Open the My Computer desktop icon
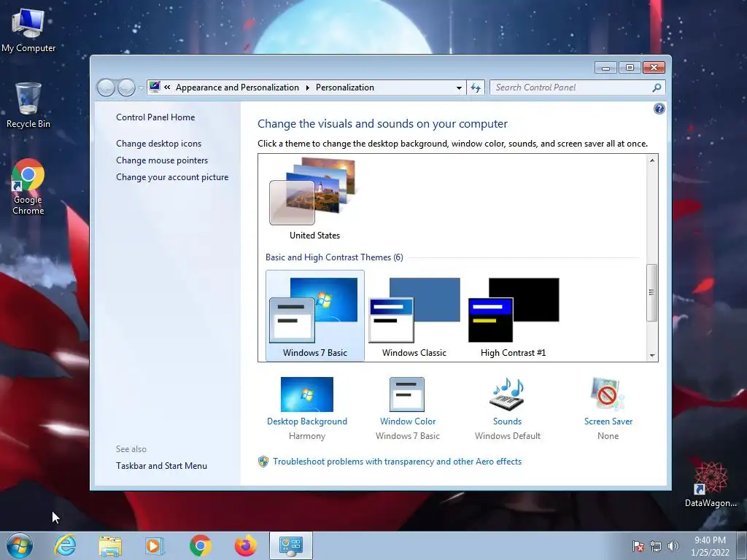Screen dimensions: 747x560 click(x=28, y=29)
